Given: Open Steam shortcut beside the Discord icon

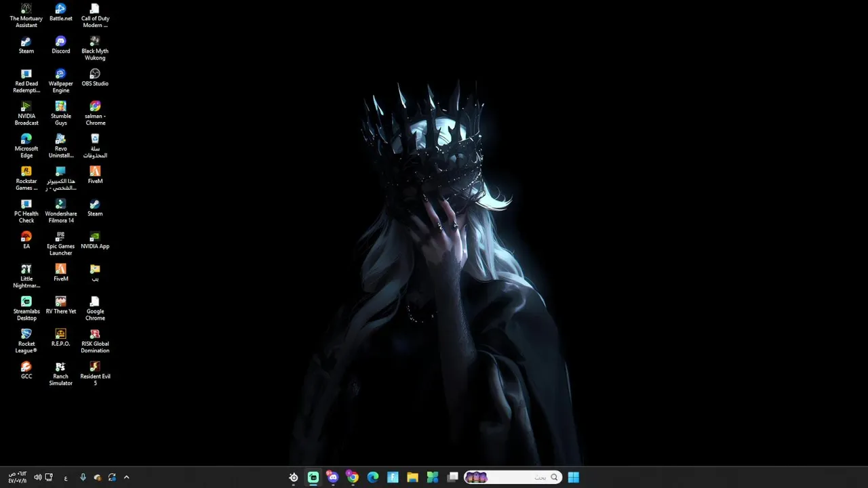Looking at the screenshot, I should (x=26, y=45).
